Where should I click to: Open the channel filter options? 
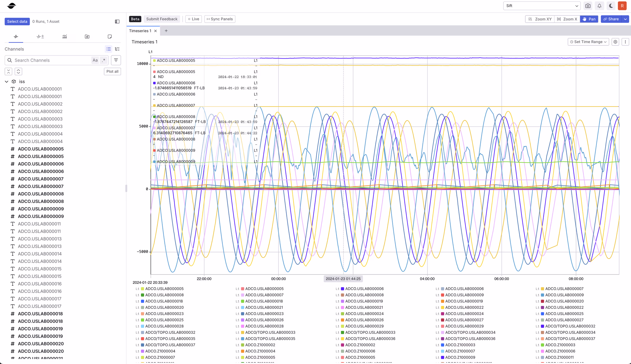116,60
